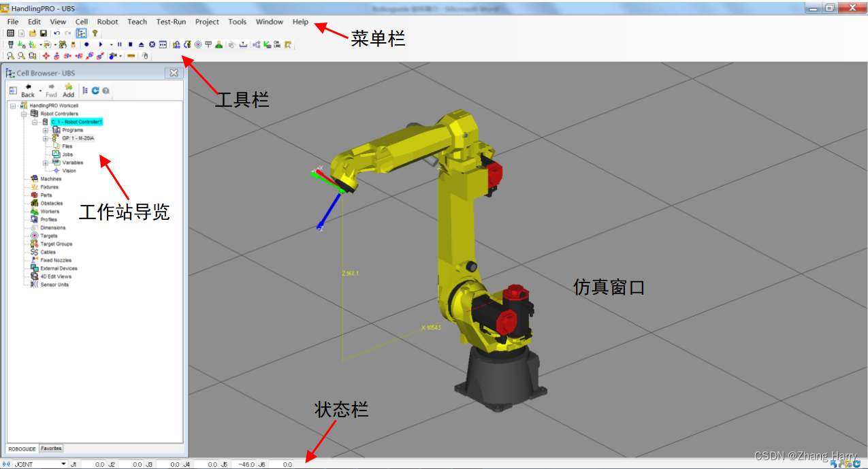
Task: Click the teach pendant icon
Action: tap(10, 44)
